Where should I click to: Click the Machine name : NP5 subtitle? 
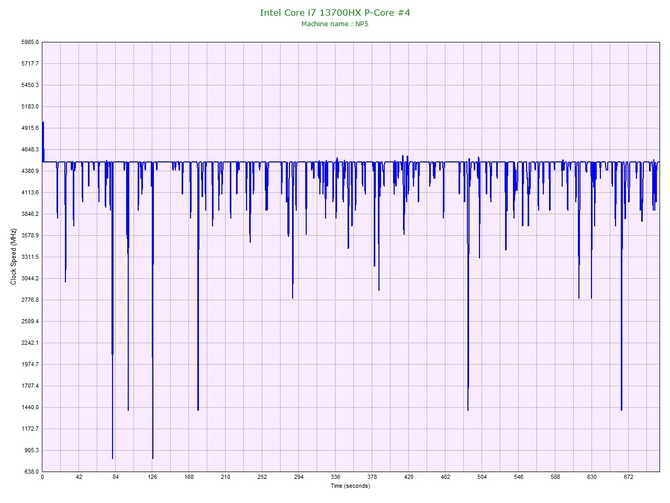click(335, 24)
